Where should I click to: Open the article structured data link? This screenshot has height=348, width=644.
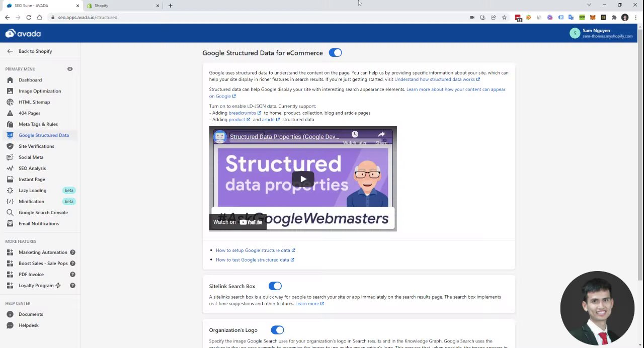271,120
